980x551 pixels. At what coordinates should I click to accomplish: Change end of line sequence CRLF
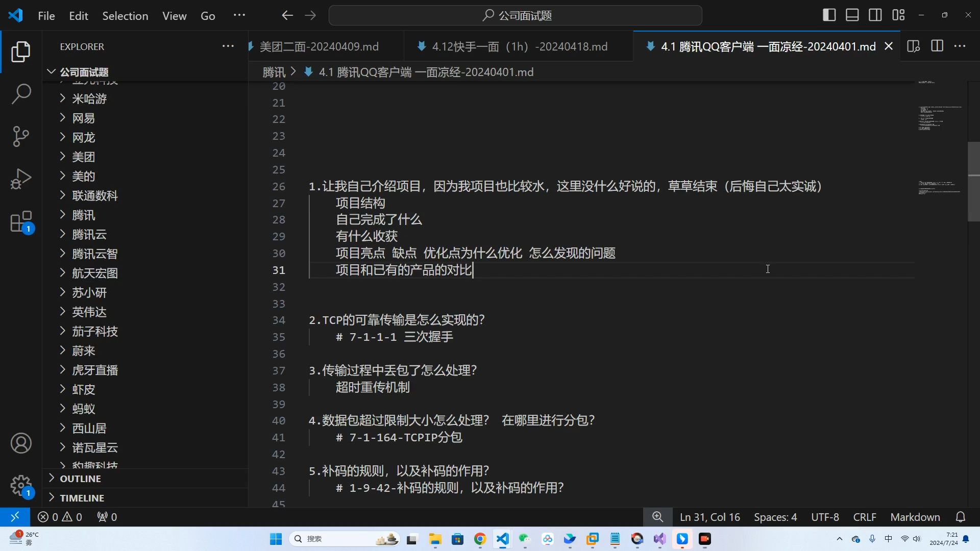[865, 517]
